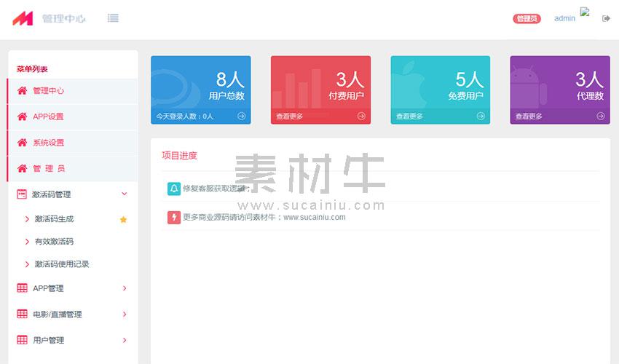Viewport: 619px width, 364px height.
Task: Expand 电影/直播管理 with its right chevron
Action: point(125,314)
